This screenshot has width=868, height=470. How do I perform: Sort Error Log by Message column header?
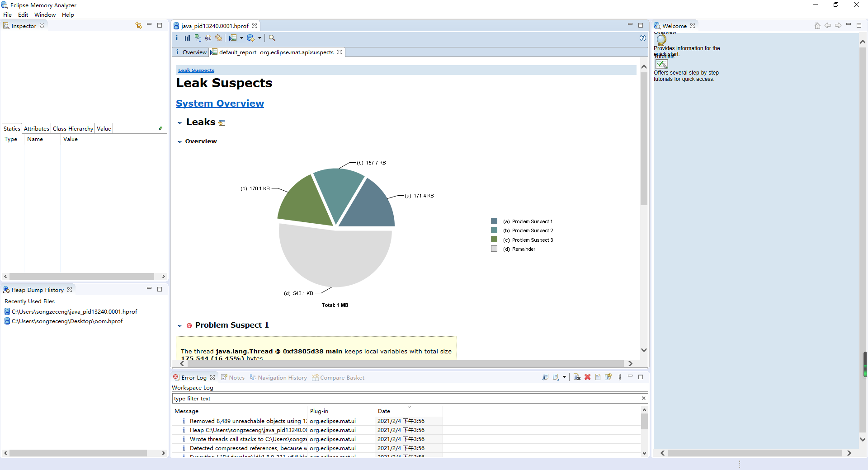tap(240, 411)
